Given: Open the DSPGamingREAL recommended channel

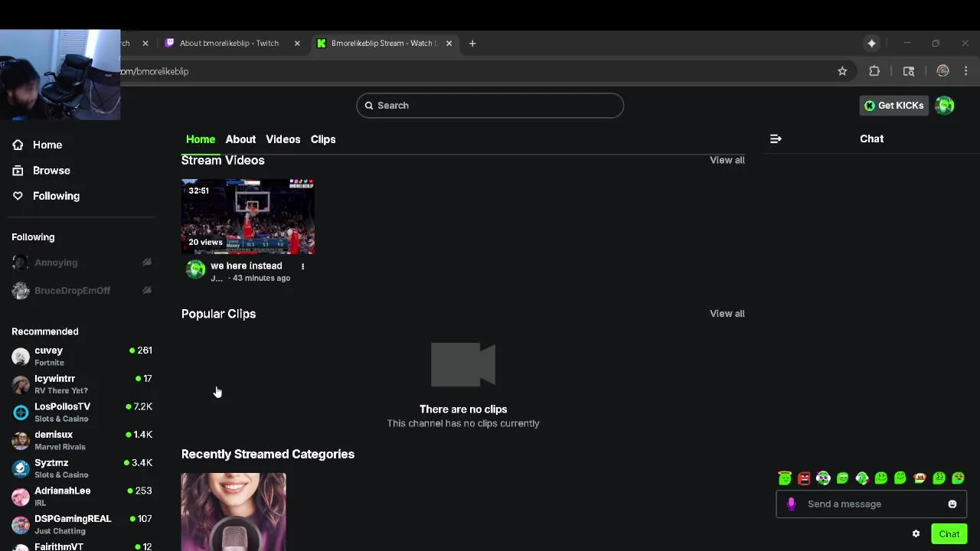Looking at the screenshot, I should pyautogui.click(x=82, y=524).
